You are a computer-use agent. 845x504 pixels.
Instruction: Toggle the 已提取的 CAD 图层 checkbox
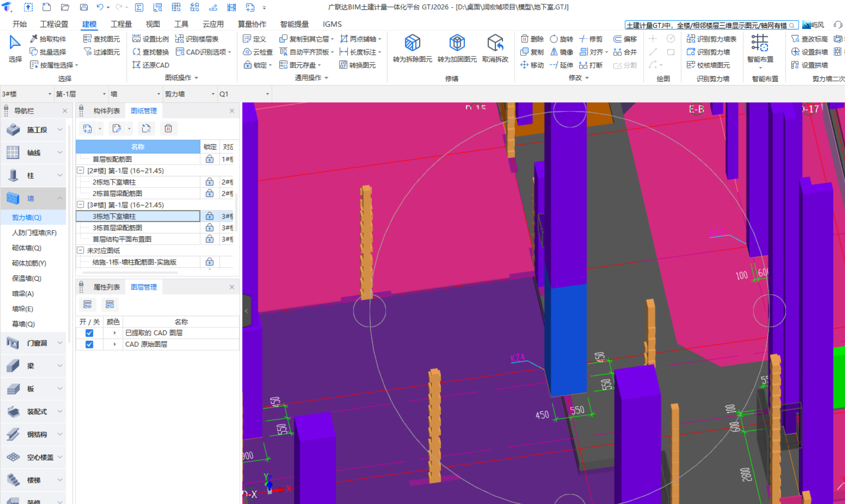pos(89,333)
